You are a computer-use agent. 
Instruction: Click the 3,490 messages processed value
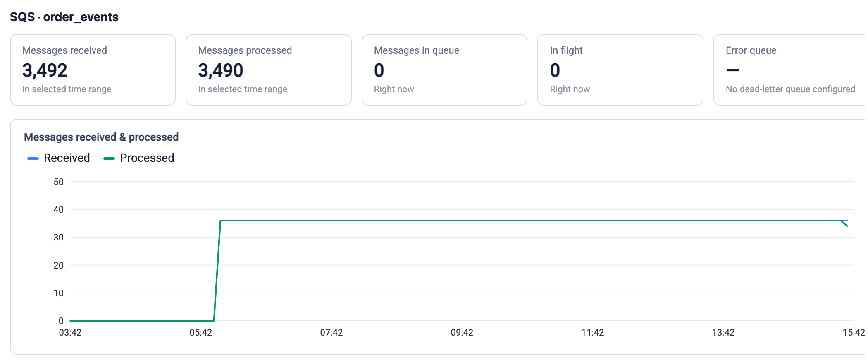point(221,70)
